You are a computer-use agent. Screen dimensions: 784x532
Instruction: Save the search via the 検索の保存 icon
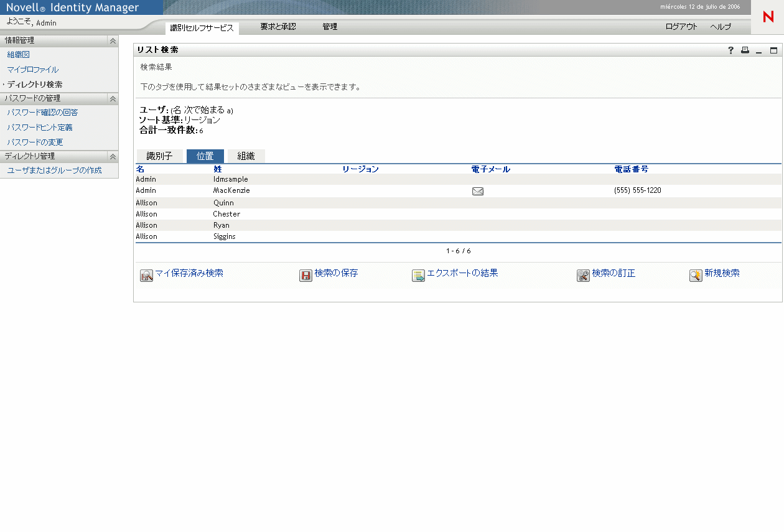(304, 275)
